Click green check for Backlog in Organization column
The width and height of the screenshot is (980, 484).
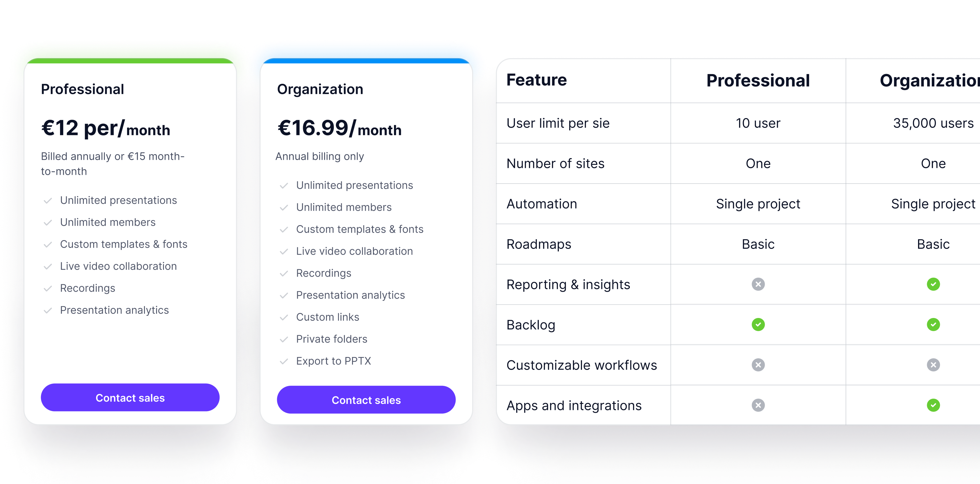coord(933,325)
